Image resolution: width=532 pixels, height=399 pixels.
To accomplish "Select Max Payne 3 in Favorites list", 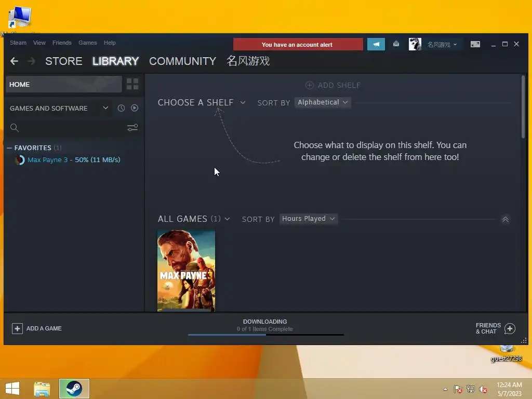I will point(74,160).
